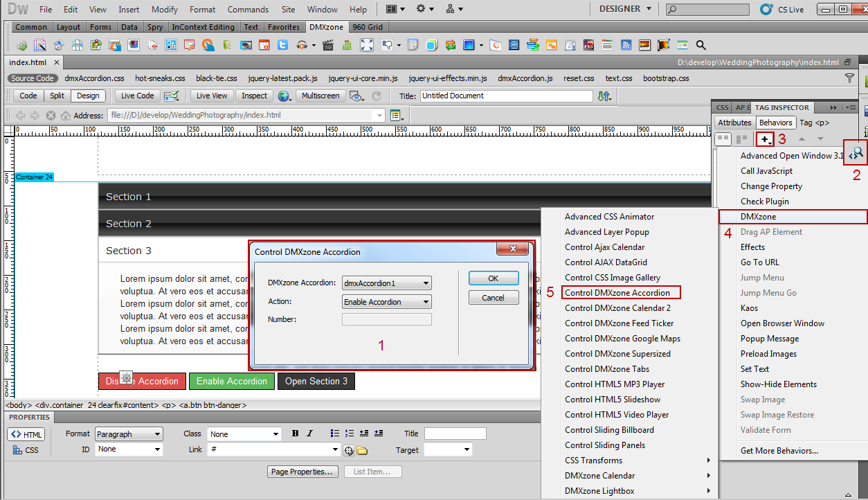Click the Refresh design view icon
The image size is (868, 500).
click(377, 96)
